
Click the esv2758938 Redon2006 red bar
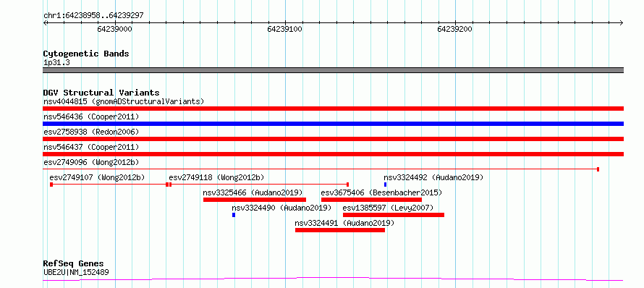(x=333, y=139)
